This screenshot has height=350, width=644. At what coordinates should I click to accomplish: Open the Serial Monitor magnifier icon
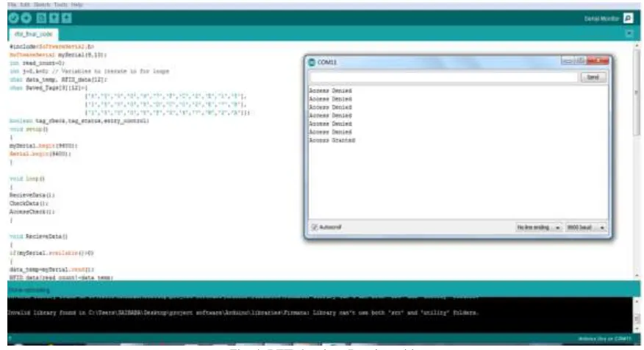tap(628, 18)
